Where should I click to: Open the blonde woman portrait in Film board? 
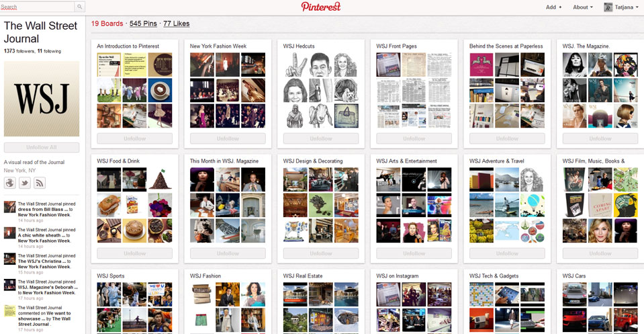tap(600, 231)
